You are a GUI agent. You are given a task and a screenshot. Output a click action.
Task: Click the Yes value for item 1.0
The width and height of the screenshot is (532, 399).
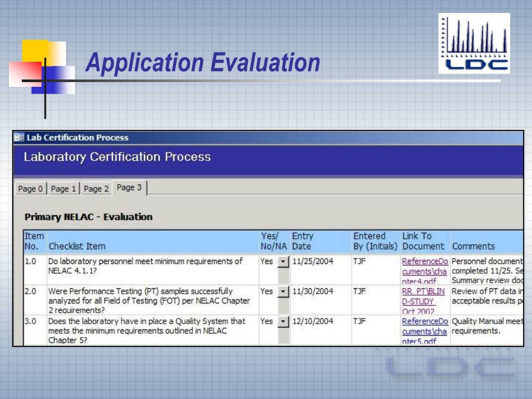(x=267, y=261)
